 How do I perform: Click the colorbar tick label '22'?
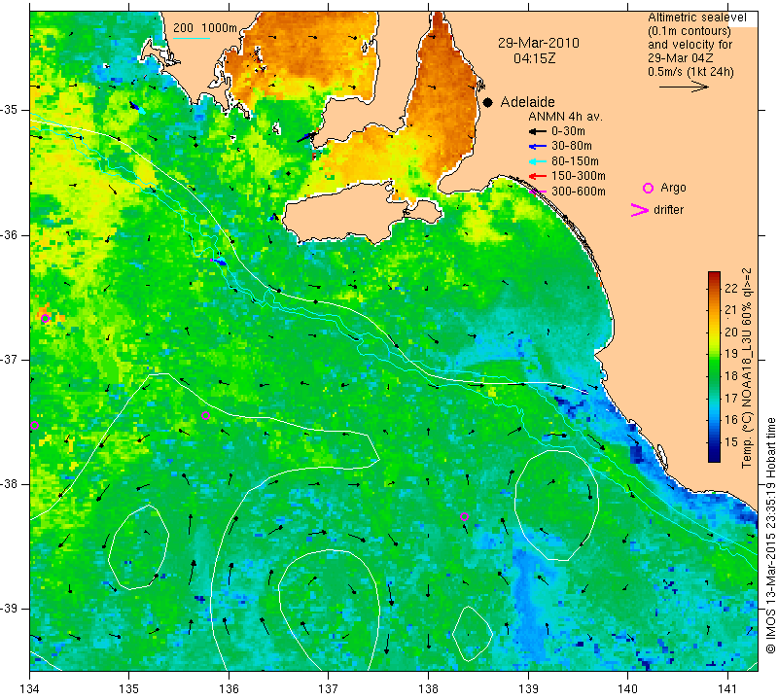731,289
